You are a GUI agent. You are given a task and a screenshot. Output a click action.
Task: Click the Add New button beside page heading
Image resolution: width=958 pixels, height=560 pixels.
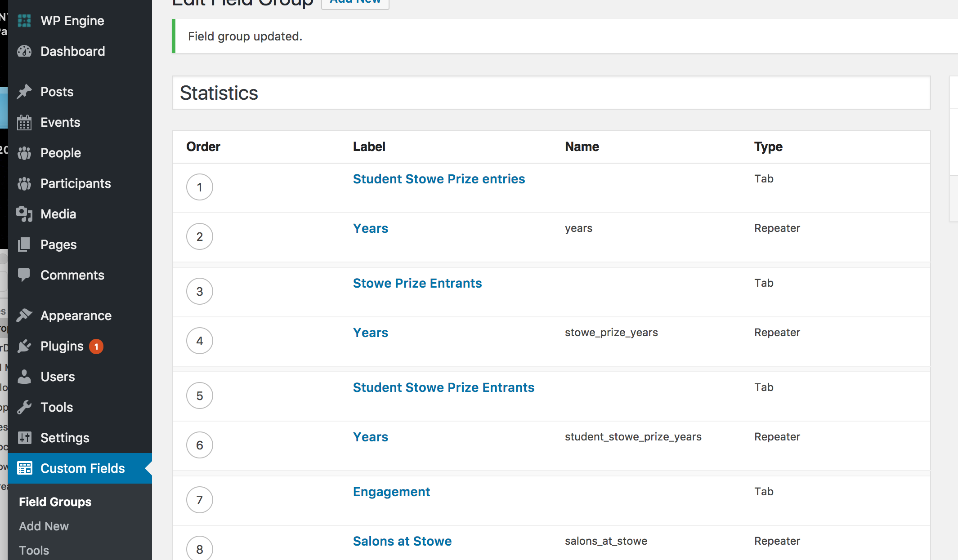point(355,3)
